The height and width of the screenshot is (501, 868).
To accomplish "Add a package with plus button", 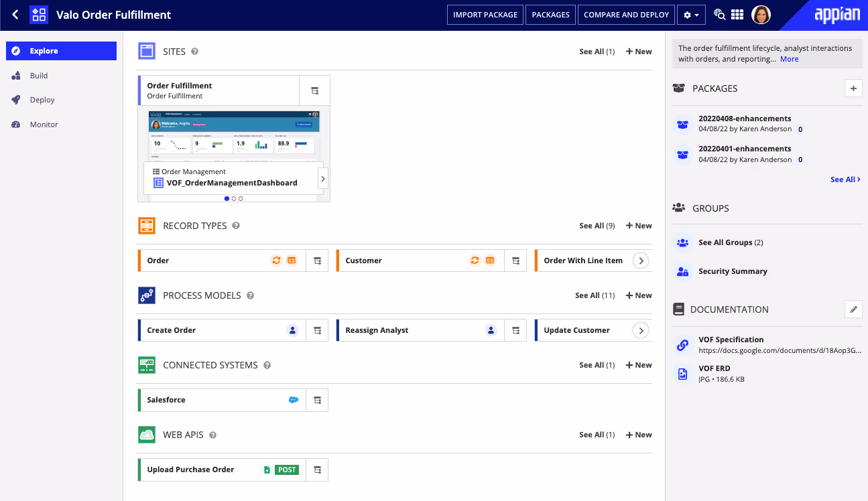I will tap(853, 88).
